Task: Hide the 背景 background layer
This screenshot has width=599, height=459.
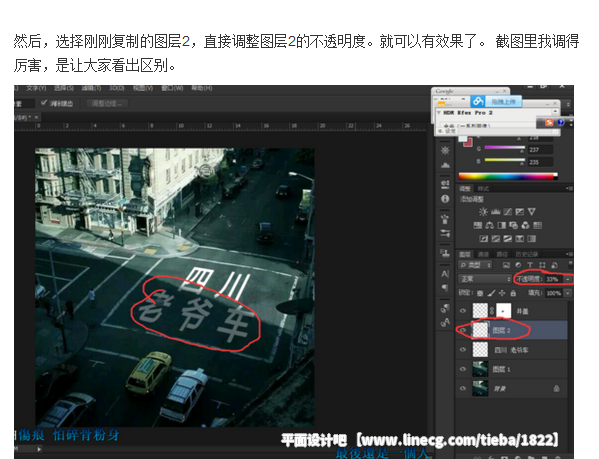Action: pos(463,388)
